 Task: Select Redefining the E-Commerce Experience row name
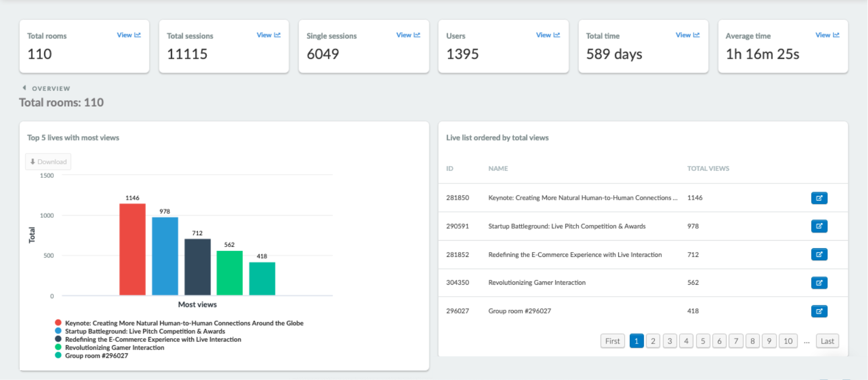tap(575, 255)
